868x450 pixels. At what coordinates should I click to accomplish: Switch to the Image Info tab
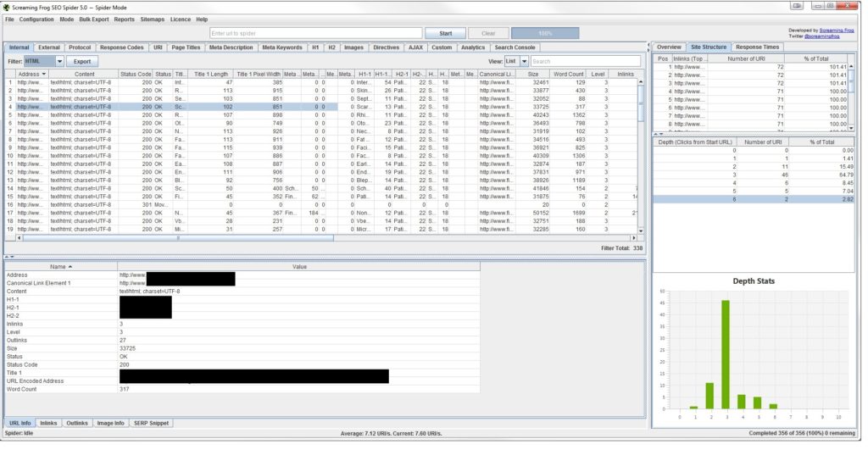click(x=111, y=423)
